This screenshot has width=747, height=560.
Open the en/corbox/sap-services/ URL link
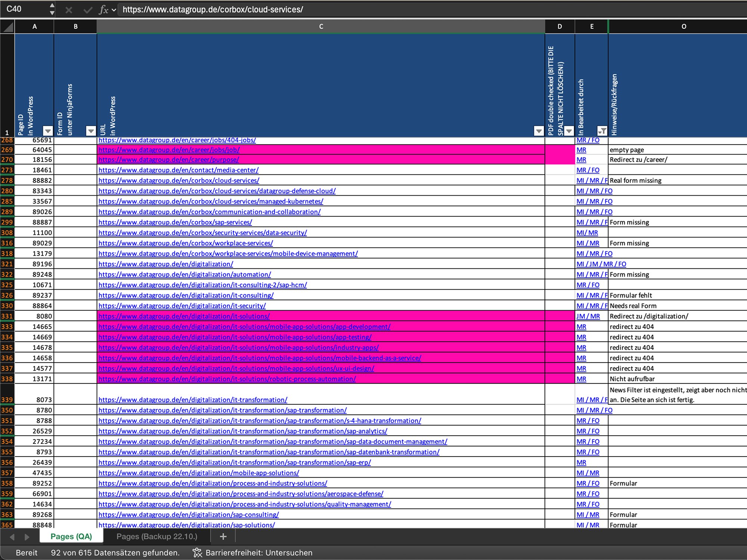[175, 222]
